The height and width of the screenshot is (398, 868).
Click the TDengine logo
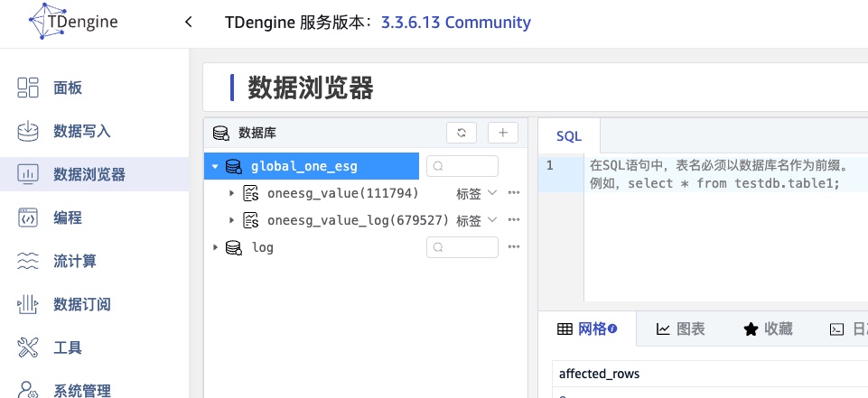(65, 22)
